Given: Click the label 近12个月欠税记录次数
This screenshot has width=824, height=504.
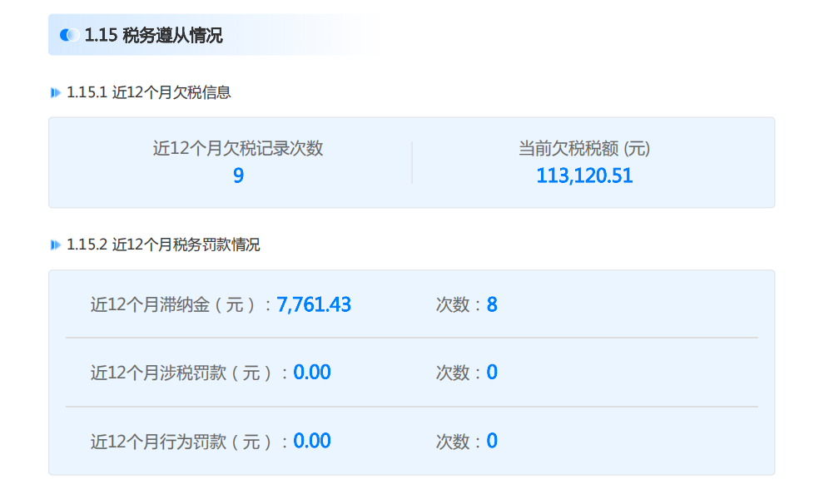Looking at the screenshot, I should pyautogui.click(x=238, y=149).
